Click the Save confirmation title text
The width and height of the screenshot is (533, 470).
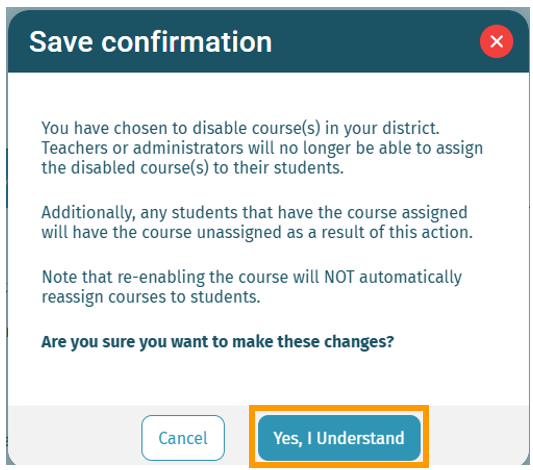(151, 42)
